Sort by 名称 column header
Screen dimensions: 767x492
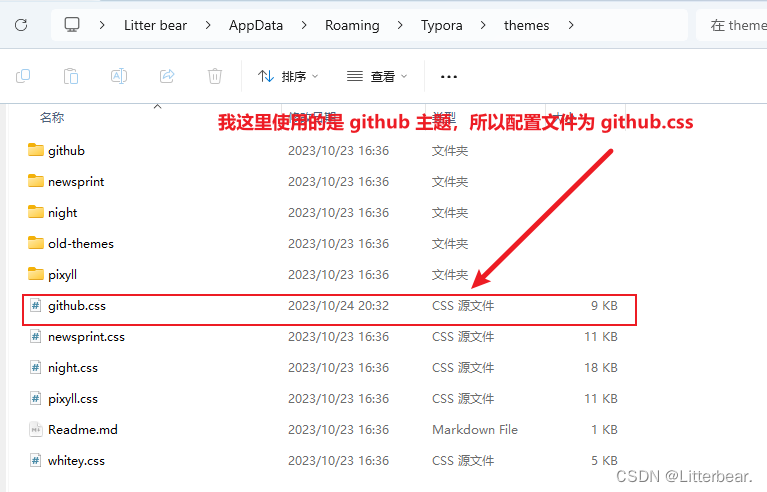[52, 117]
